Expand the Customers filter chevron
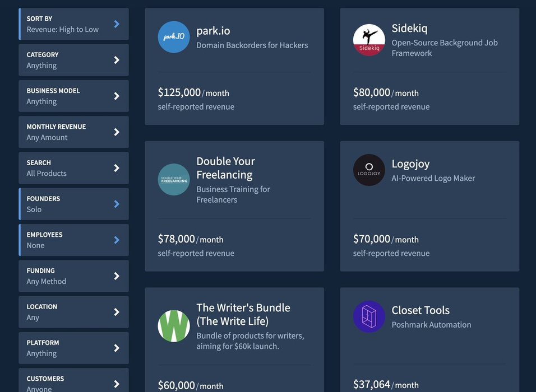 click(117, 384)
